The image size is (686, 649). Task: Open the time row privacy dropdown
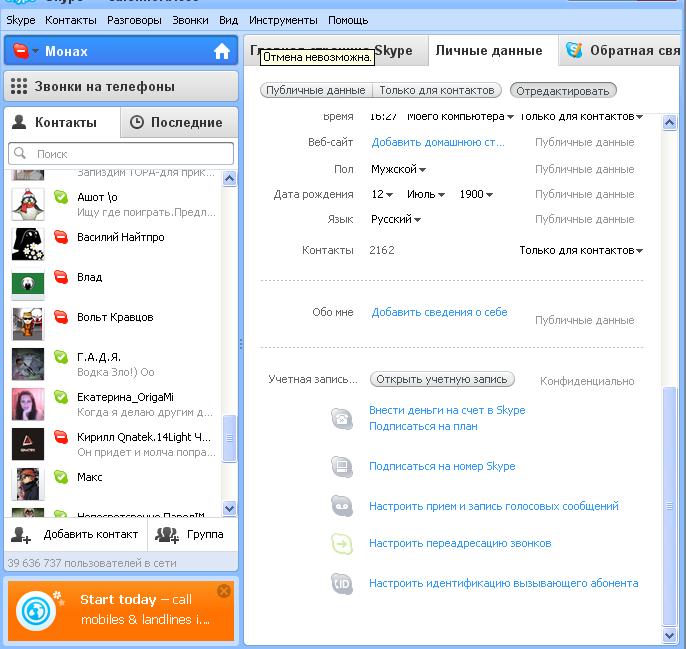point(581,116)
